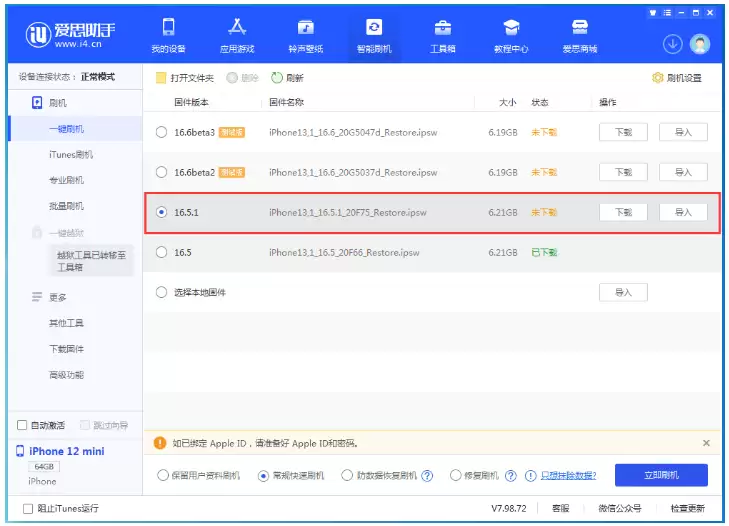The image size is (729, 526).
Task: Import firmware for 16.6beta2 row
Action: coord(683,172)
